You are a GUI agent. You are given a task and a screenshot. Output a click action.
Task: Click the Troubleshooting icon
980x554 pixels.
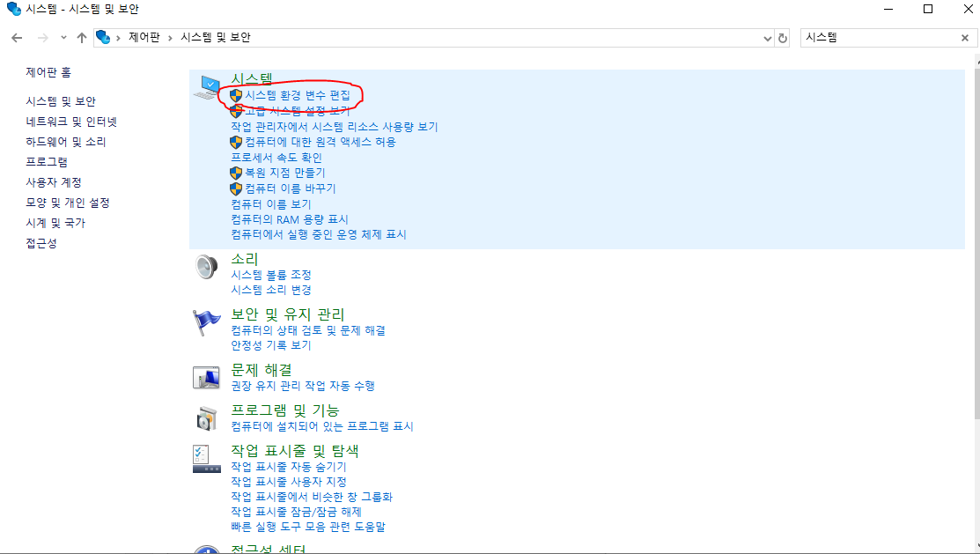(206, 378)
